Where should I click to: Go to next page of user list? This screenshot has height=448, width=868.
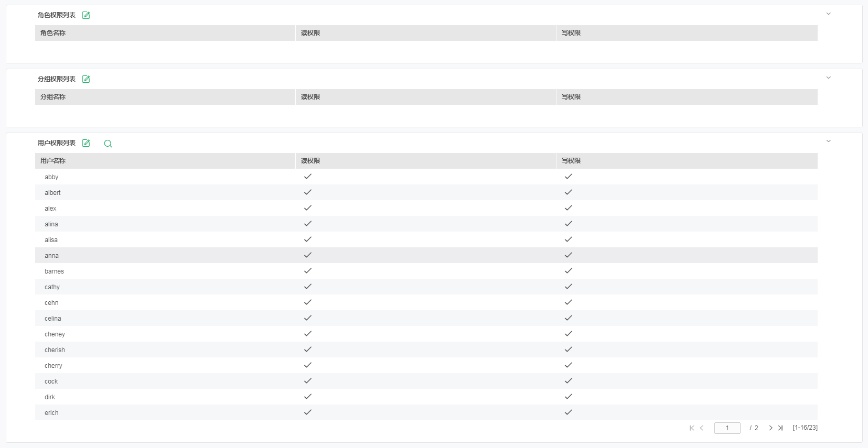pyautogui.click(x=770, y=428)
